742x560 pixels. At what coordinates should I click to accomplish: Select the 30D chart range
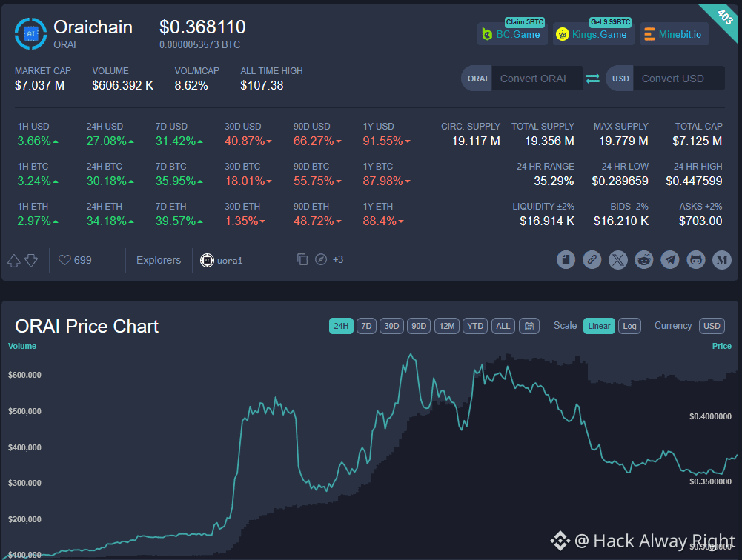(391, 326)
